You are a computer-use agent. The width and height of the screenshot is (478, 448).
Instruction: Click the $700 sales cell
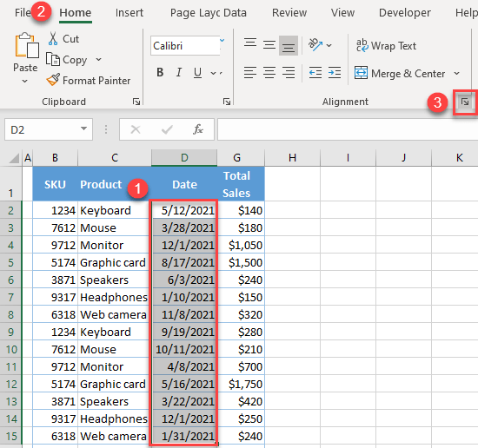coord(241,366)
